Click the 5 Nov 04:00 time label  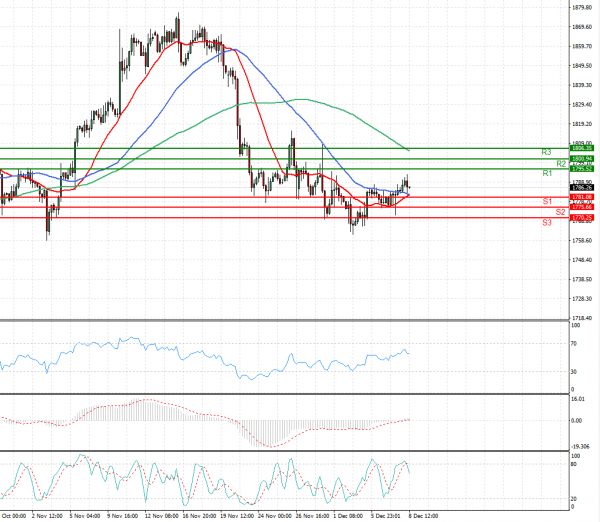coord(85,516)
